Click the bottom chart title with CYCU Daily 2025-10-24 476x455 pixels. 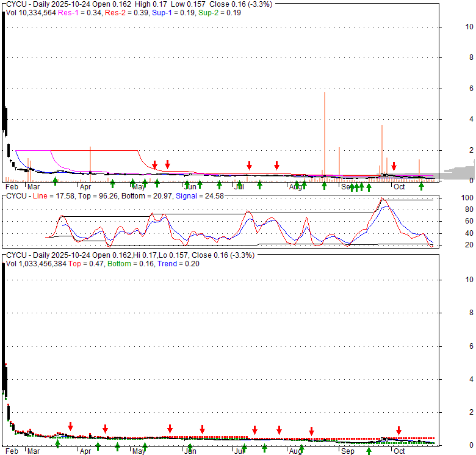click(x=130, y=255)
